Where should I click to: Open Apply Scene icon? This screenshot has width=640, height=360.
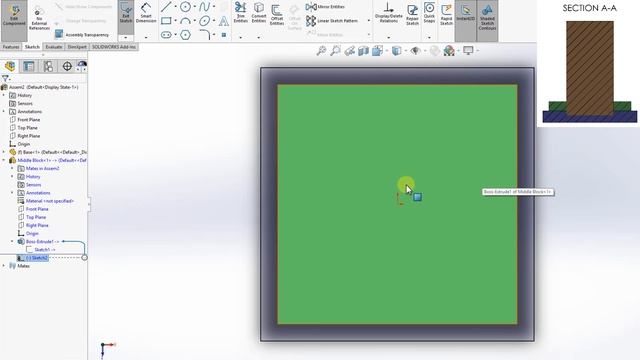point(449,51)
